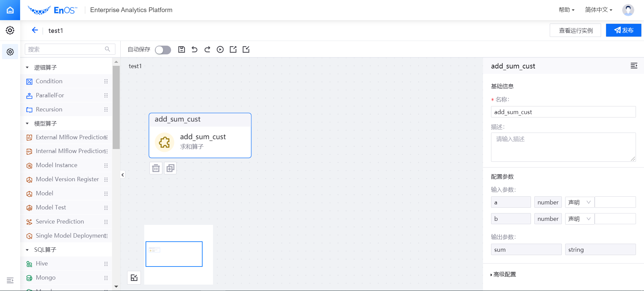Viewport: 644px width, 291px height.
Task: Click the home icon in top-left corner
Action: pos(10,10)
